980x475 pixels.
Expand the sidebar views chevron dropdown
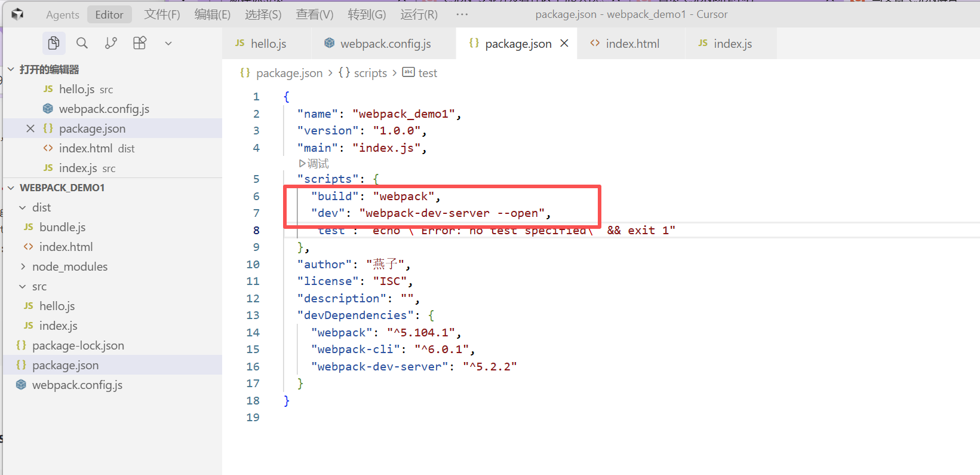click(x=168, y=43)
